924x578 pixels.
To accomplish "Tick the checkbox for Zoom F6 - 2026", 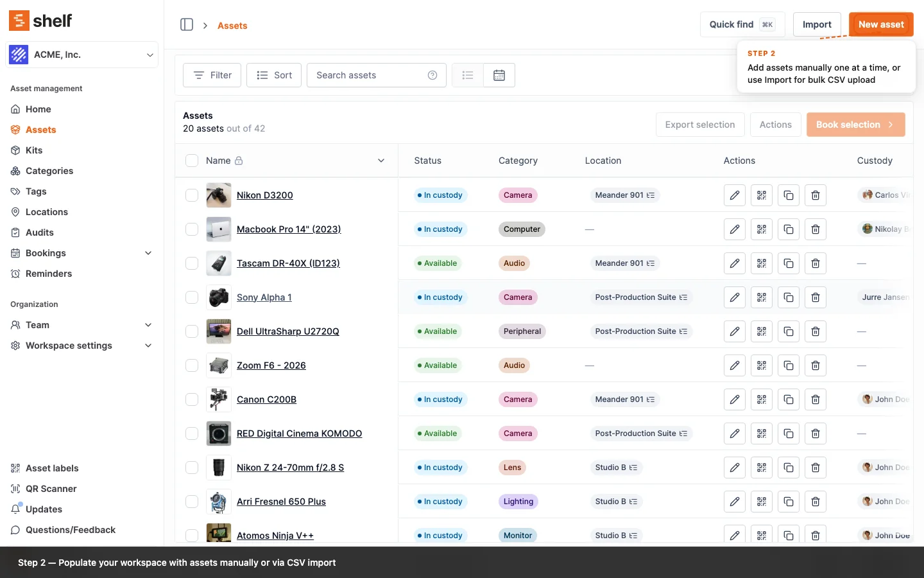I will [192, 365].
